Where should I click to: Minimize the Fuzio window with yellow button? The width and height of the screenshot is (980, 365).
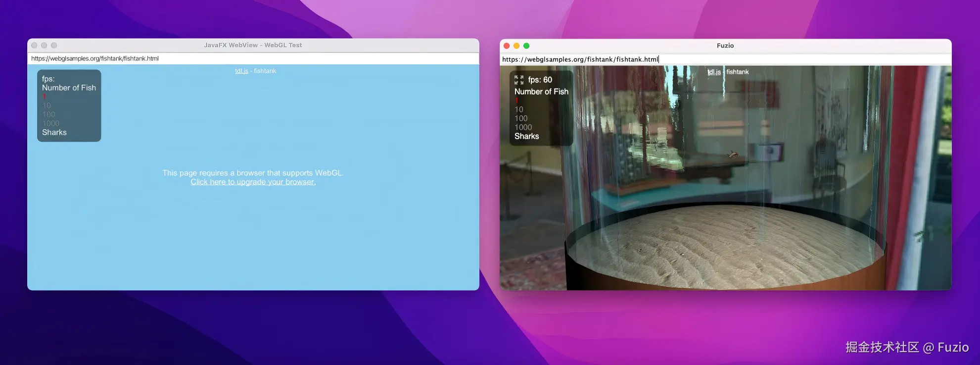516,46
